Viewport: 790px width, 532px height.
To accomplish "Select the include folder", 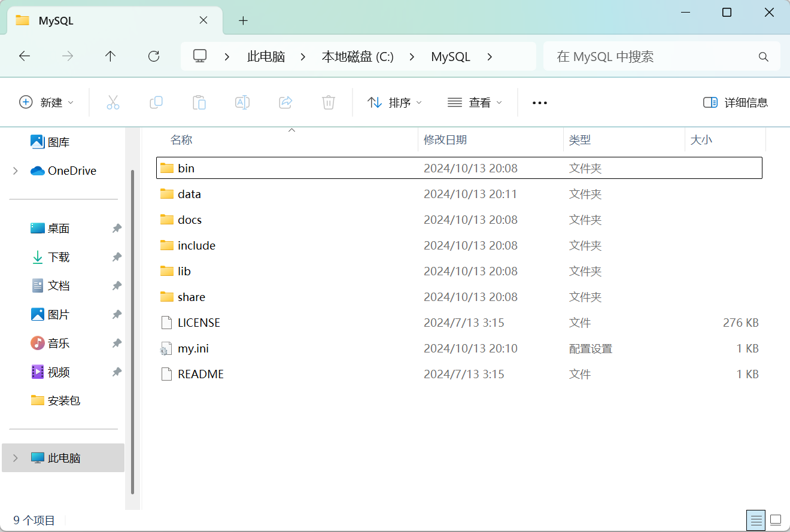I will [459, 245].
